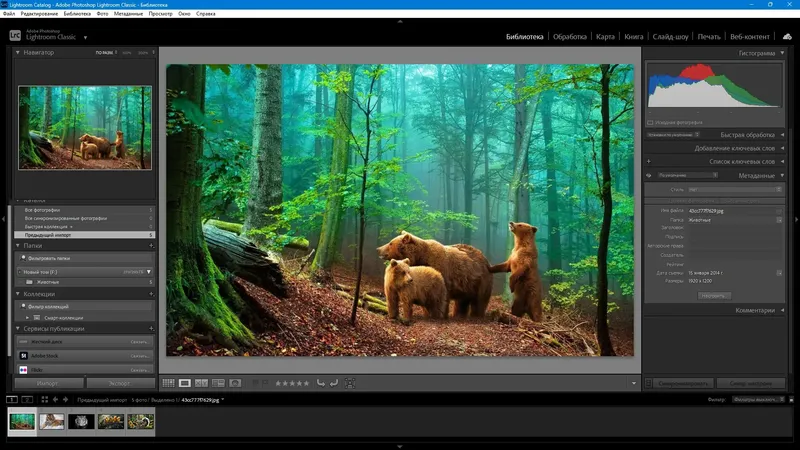Go forward with the filmstrip right arrow
This screenshot has width=800, height=450.
[x=65, y=399]
